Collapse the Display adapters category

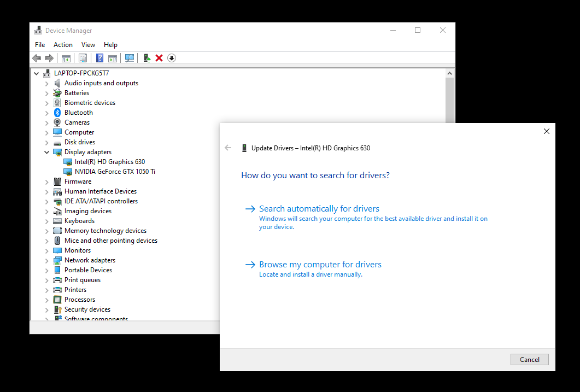coord(46,152)
